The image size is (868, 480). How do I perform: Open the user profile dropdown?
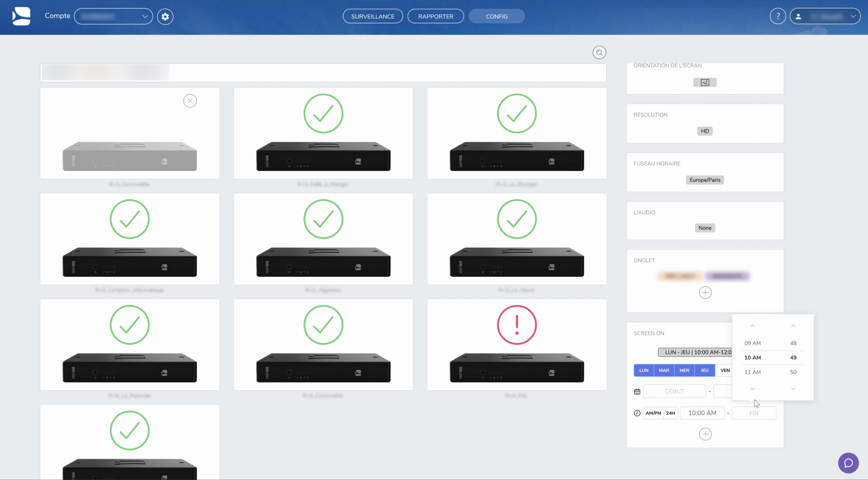coord(825,17)
